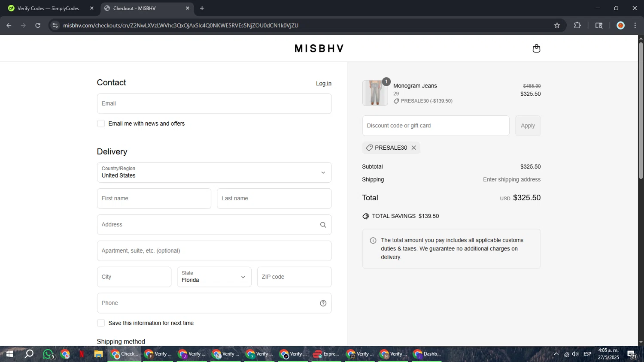Click the City input field
644x362 pixels.
[134, 277]
